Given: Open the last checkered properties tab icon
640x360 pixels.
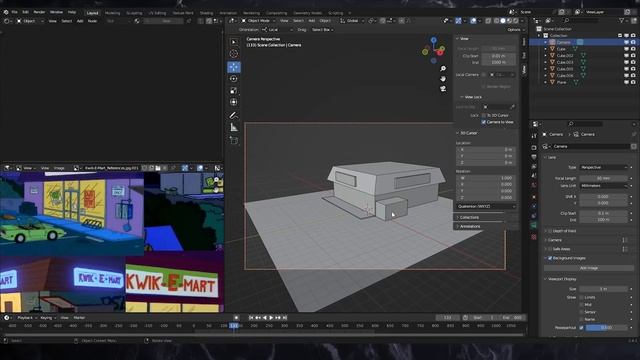Looking at the screenshot, I should 534,237.
